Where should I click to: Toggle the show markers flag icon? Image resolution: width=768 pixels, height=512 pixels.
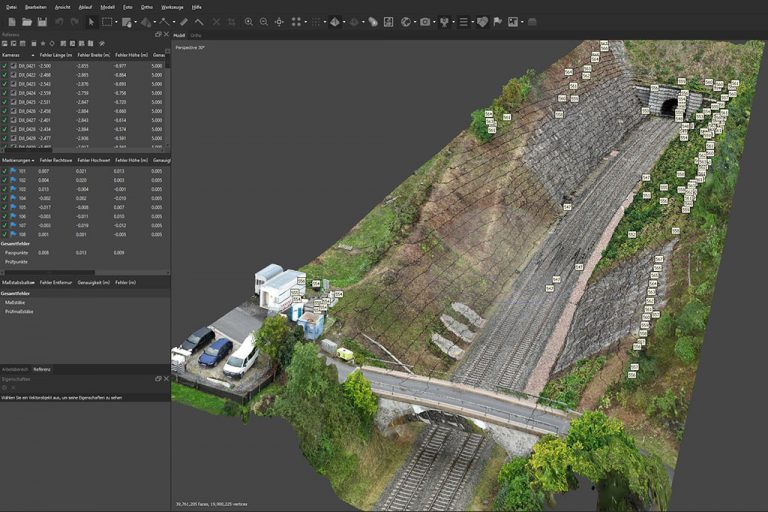pyautogui.click(x=497, y=21)
